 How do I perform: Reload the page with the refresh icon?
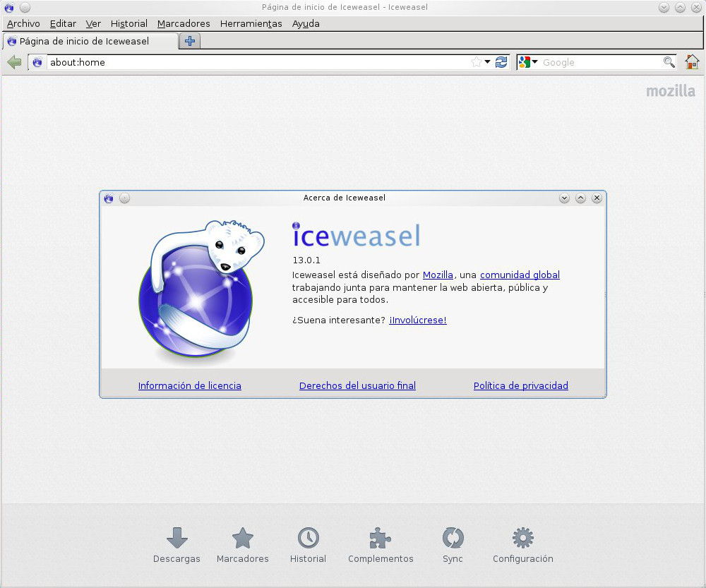click(501, 62)
